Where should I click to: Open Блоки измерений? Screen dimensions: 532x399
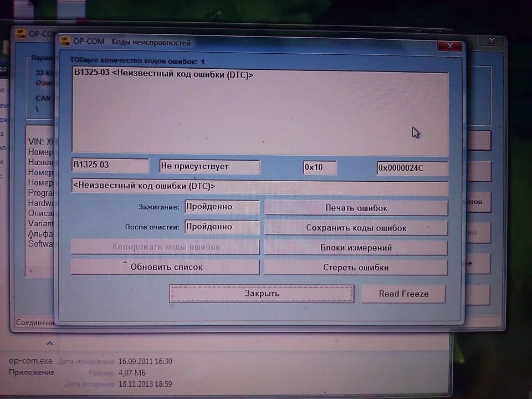[356, 248]
